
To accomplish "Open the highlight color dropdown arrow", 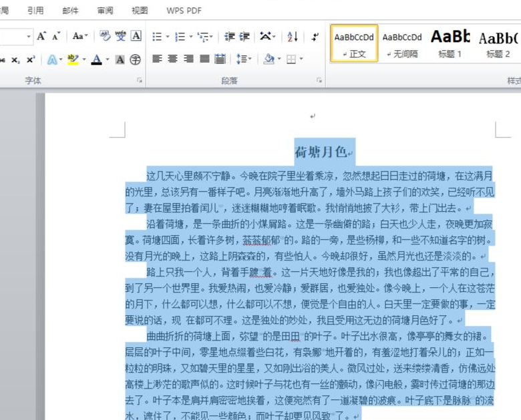I will click(x=84, y=60).
